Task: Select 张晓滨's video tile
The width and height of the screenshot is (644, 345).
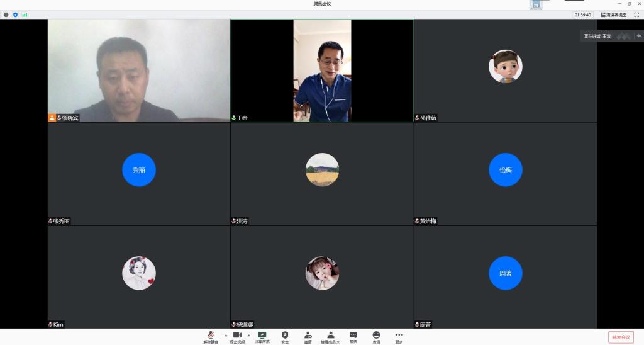Action: (139, 70)
